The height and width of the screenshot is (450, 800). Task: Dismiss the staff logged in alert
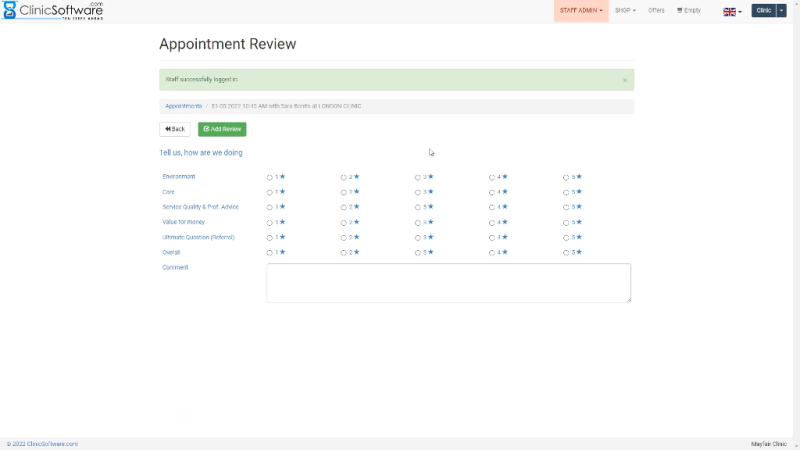(x=624, y=80)
